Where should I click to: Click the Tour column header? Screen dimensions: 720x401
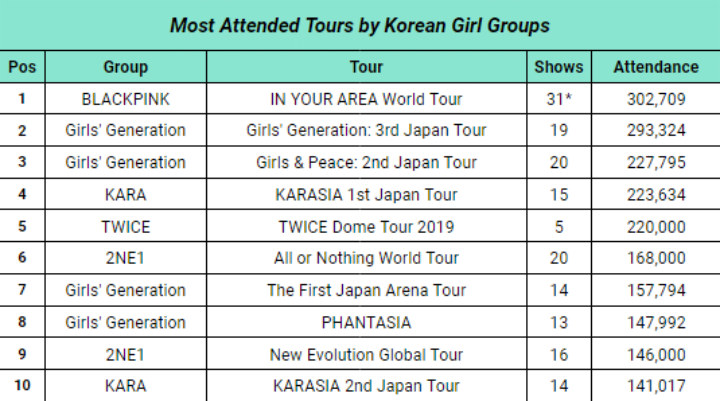click(x=366, y=67)
